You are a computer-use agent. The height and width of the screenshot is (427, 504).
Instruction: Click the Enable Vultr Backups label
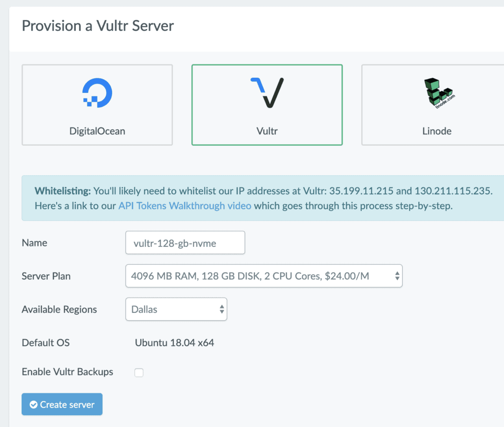(x=67, y=372)
